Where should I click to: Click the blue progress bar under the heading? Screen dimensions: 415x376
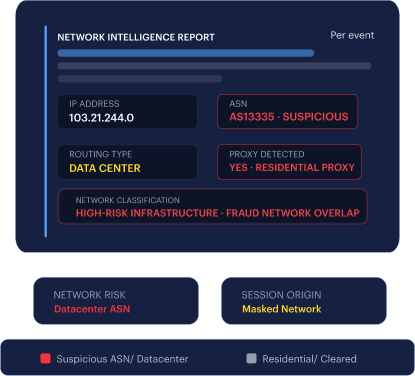click(x=186, y=53)
